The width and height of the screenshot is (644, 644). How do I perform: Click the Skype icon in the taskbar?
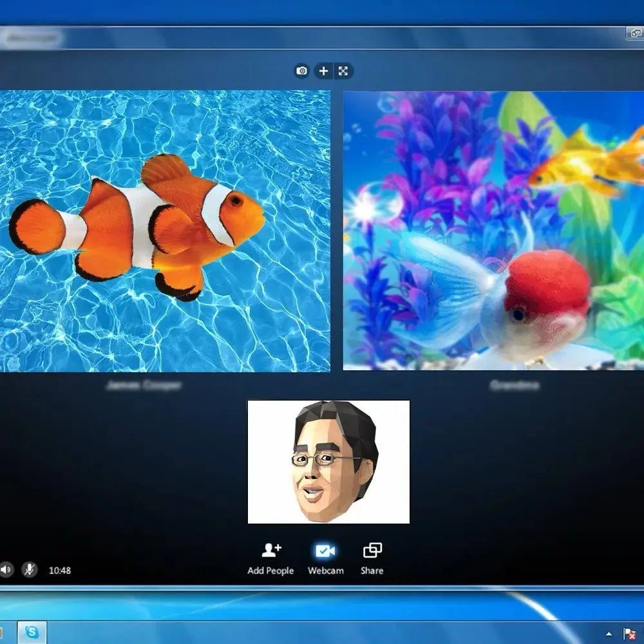click(32, 632)
